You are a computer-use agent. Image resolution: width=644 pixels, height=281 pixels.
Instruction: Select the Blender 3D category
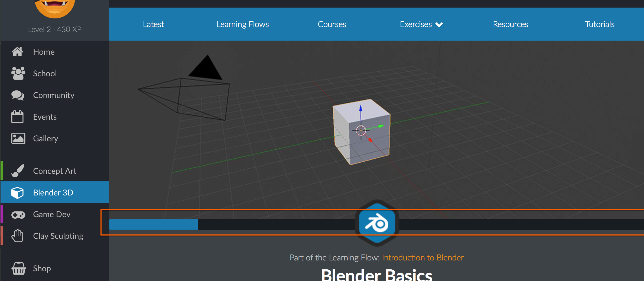[55, 192]
